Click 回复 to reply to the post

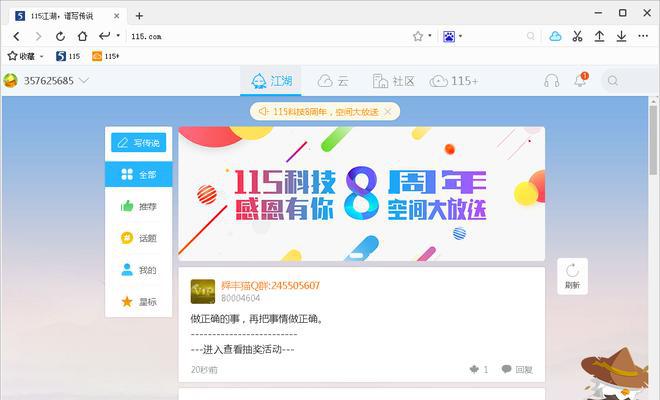(517, 369)
